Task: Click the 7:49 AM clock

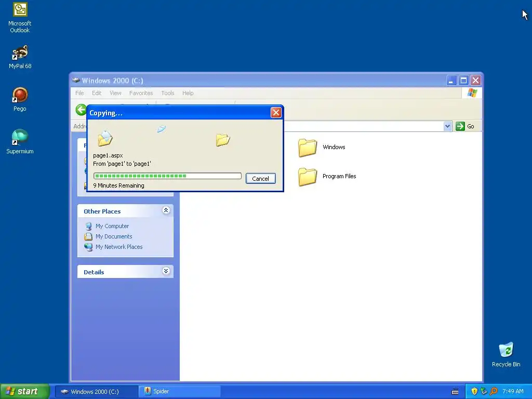Action: click(x=513, y=392)
